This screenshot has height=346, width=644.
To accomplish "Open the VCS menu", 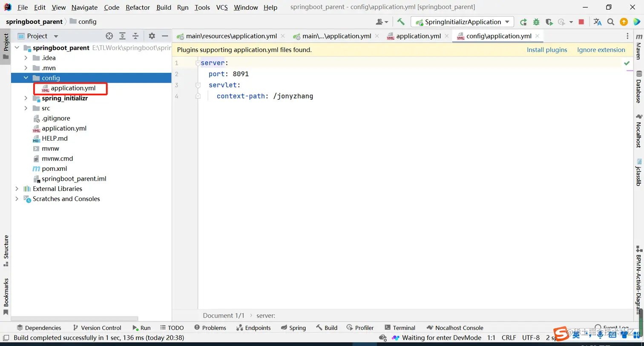I will tap(222, 7).
